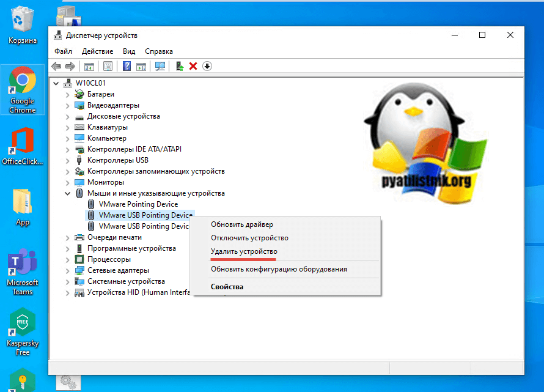Expand the Батареи category
The image size is (544, 392).
pos(68,95)
